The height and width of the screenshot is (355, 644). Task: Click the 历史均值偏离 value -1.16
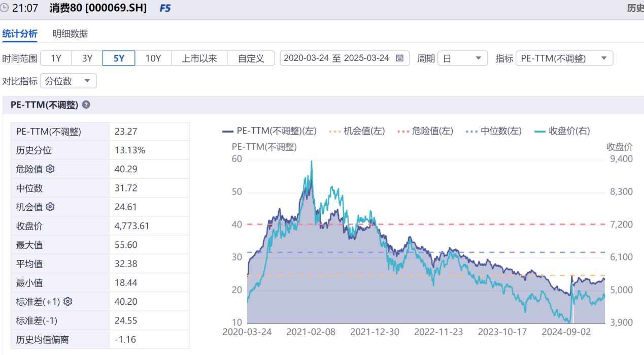[125, 339]
